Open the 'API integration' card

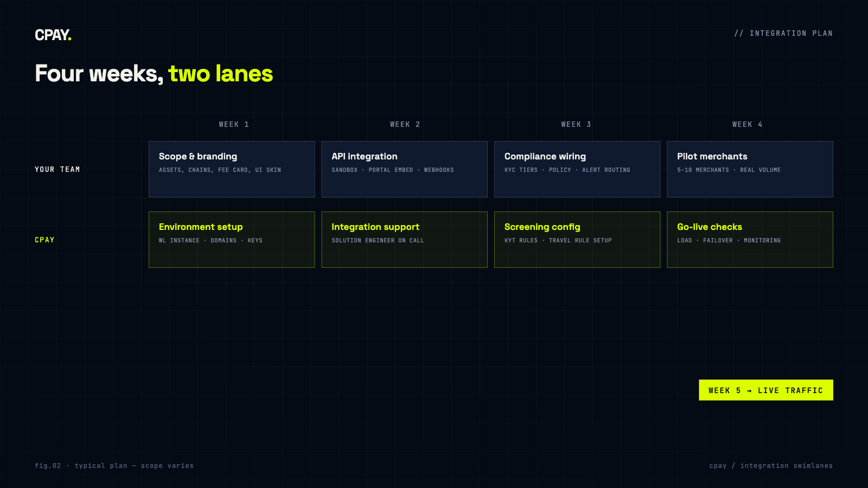click(x=405, y=169)
